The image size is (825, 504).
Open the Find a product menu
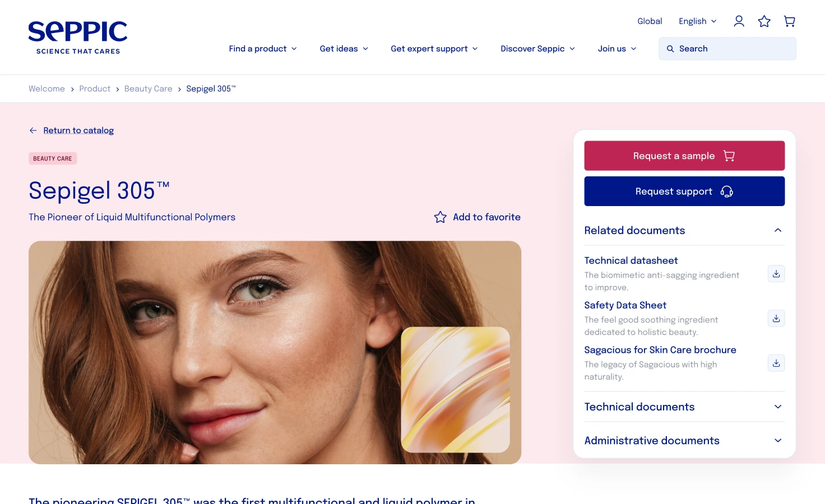[x=262, y=49]
